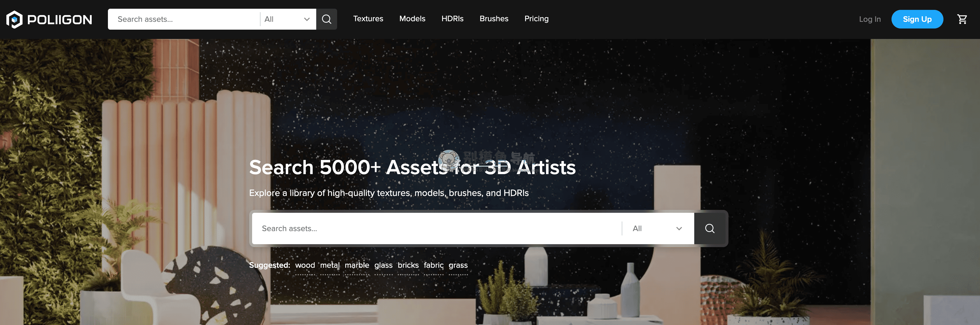Click the hero search magnifier button
The image size is (980, 325).
[710, 228]
